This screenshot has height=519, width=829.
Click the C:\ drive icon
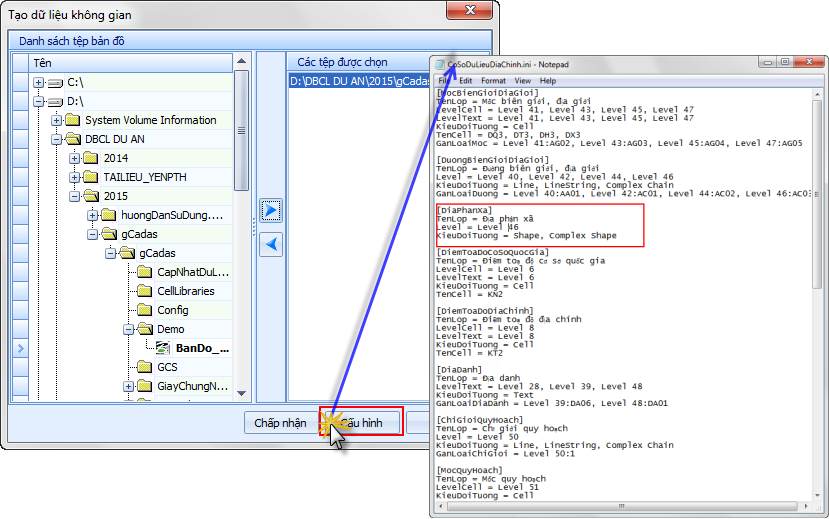55,82
